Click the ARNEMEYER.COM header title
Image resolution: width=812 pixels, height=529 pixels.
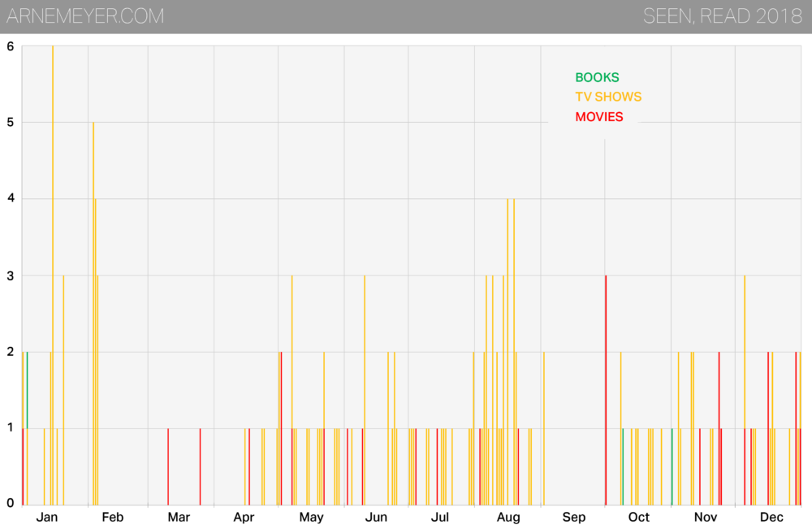point(85,16)
